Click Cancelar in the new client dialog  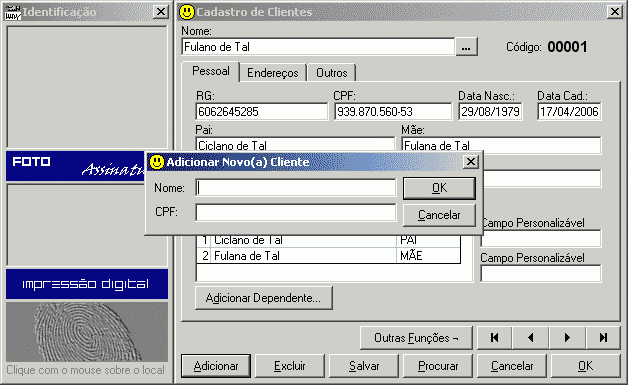(439, 215)
